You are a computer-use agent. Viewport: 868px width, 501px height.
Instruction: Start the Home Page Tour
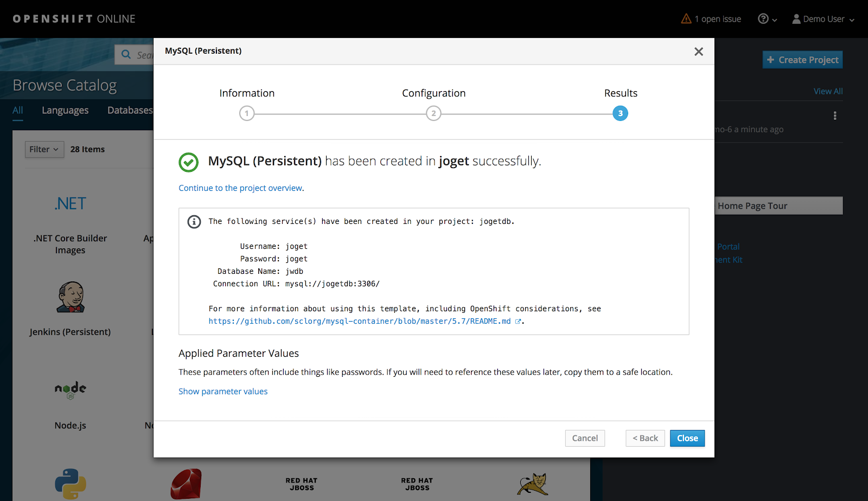coord(779,205)
